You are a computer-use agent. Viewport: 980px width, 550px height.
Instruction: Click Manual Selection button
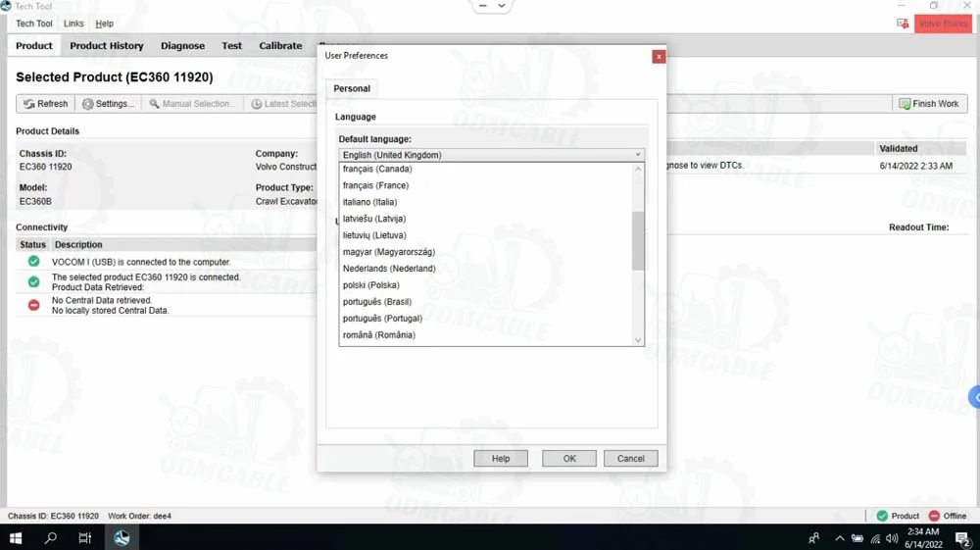pyautogui.click(x=192, y=104)
